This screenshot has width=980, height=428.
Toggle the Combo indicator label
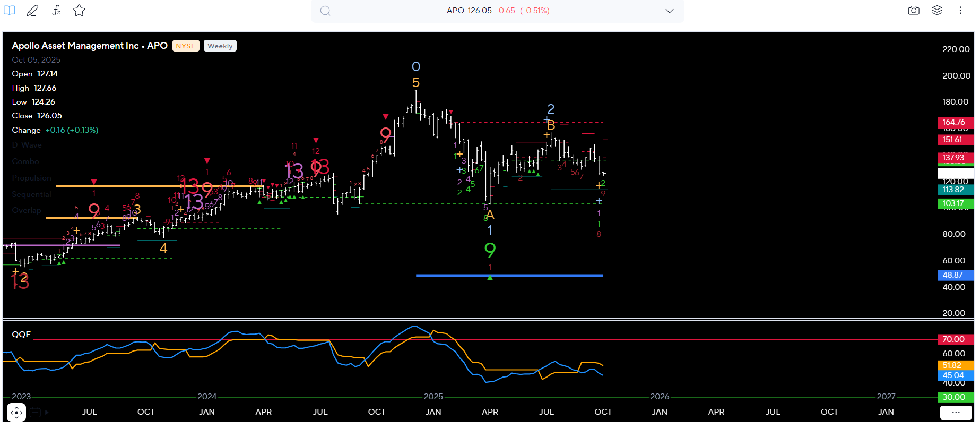click(x=25, y=161)
